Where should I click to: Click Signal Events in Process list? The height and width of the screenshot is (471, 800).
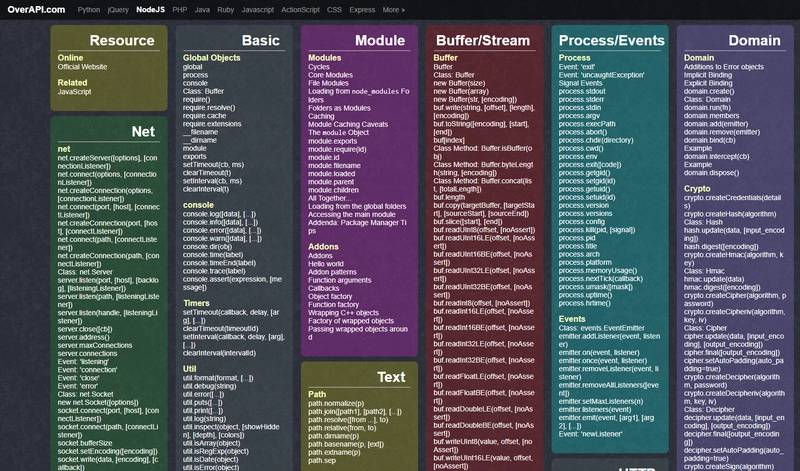click(581, 83)
